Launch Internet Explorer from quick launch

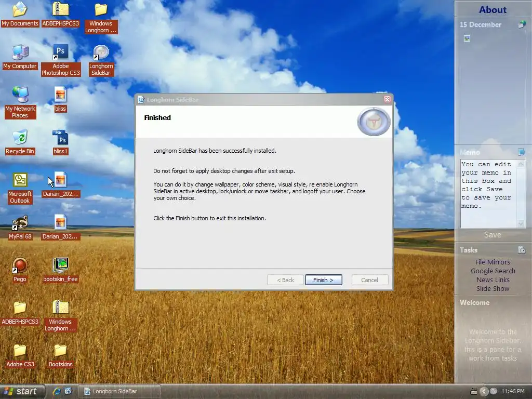pyautogui.click(x=56, y=391)
